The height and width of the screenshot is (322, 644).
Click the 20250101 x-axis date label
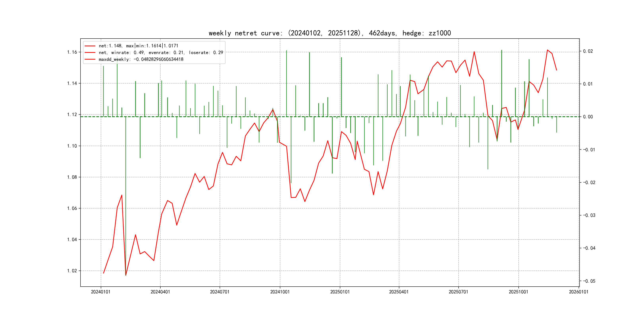pos(340,292)
